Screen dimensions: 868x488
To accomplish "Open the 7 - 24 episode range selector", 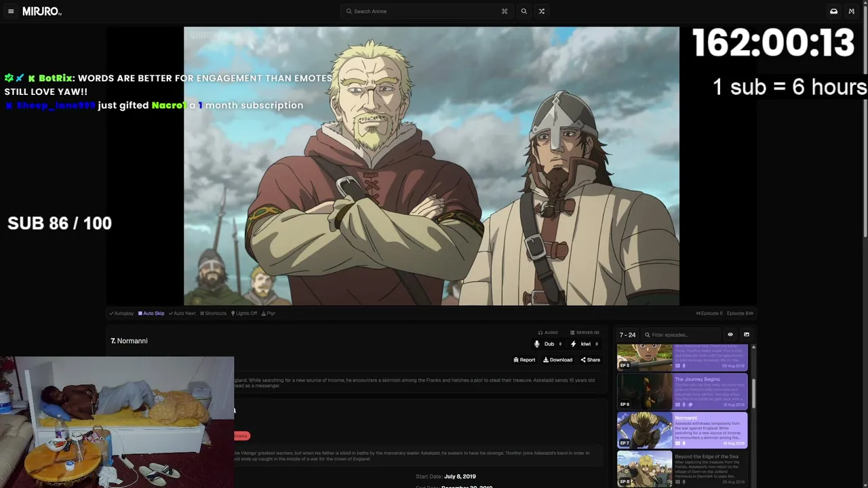I will click(x=627, y=335).
